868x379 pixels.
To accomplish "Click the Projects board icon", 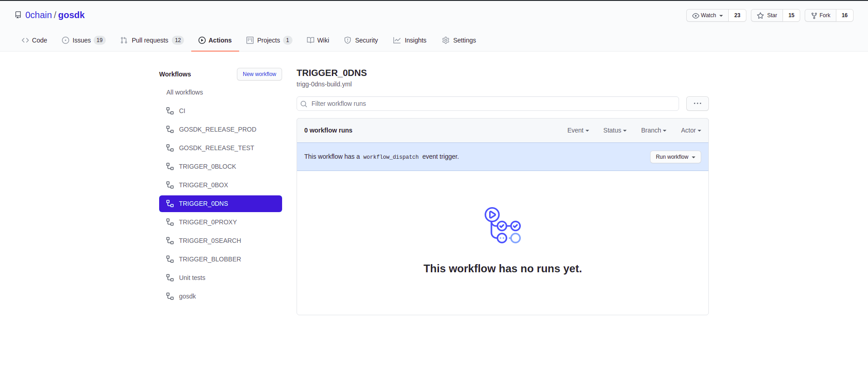I will tap(250, 40).
